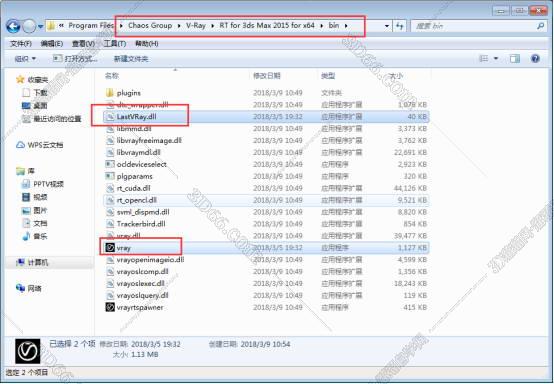Screen dimensions: 554x384
Task: Open the PPTV视频 library
Action: [x=48, y=184]
